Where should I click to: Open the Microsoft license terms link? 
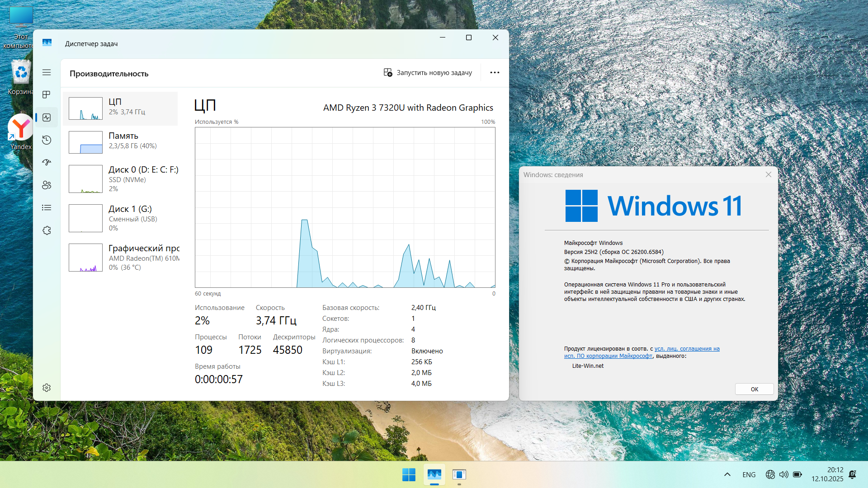[x=687, y=349]
